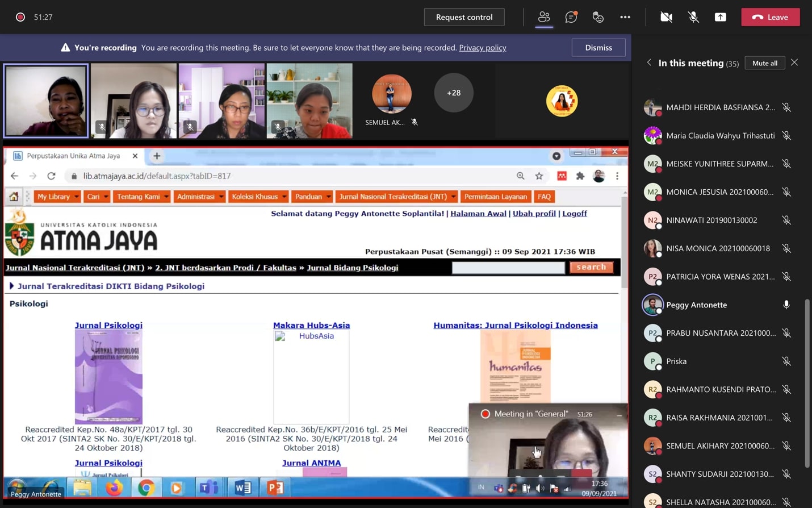The height and width of the screenshot is (508, 812).
Task: Click the Logoff link
Action: [575, 214]
